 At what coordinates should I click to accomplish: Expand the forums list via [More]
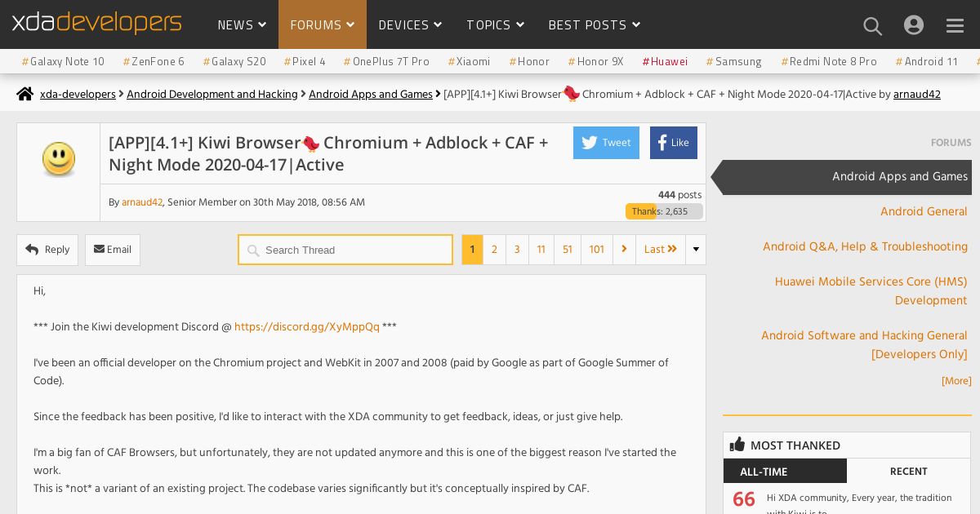[x=956, y=381]
